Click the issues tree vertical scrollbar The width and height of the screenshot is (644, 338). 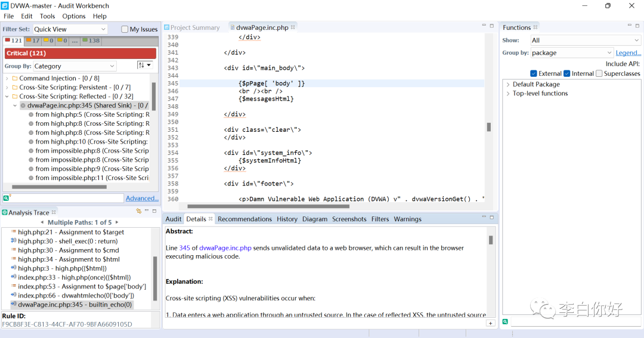(x=154, y=96)
